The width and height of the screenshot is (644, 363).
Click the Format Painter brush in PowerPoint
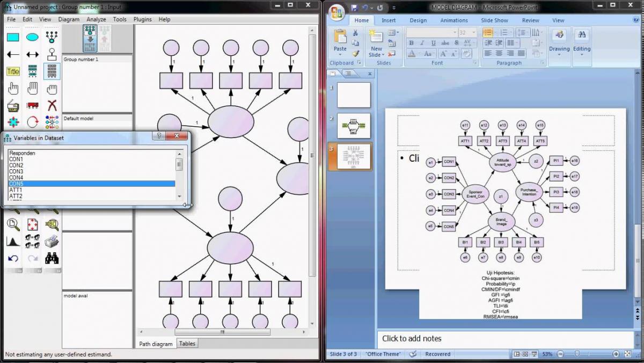(x=355, y=54)
